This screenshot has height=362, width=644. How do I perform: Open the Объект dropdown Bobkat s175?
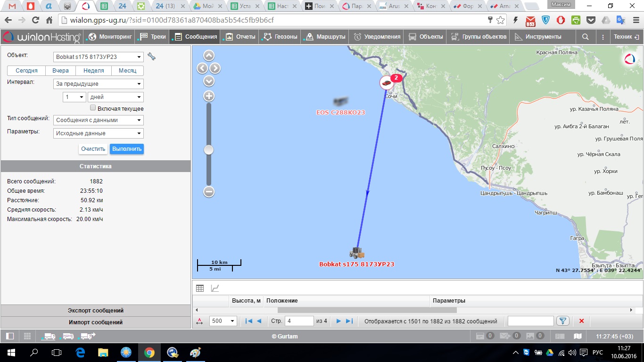click(99, 57)
